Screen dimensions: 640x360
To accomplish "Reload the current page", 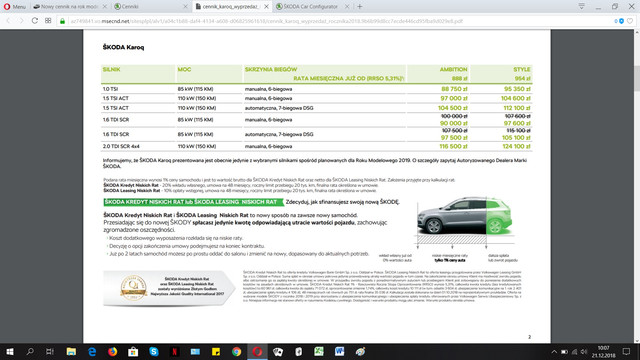I will tap(35, 21).
